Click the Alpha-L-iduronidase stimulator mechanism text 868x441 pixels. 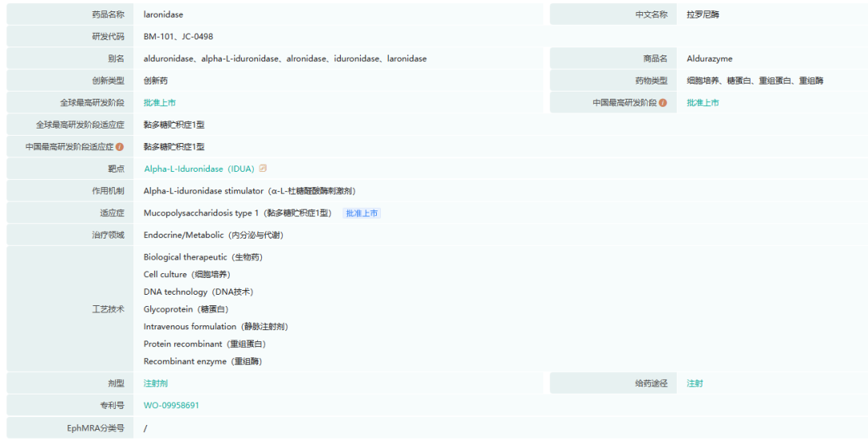click(x=249, y=191)
